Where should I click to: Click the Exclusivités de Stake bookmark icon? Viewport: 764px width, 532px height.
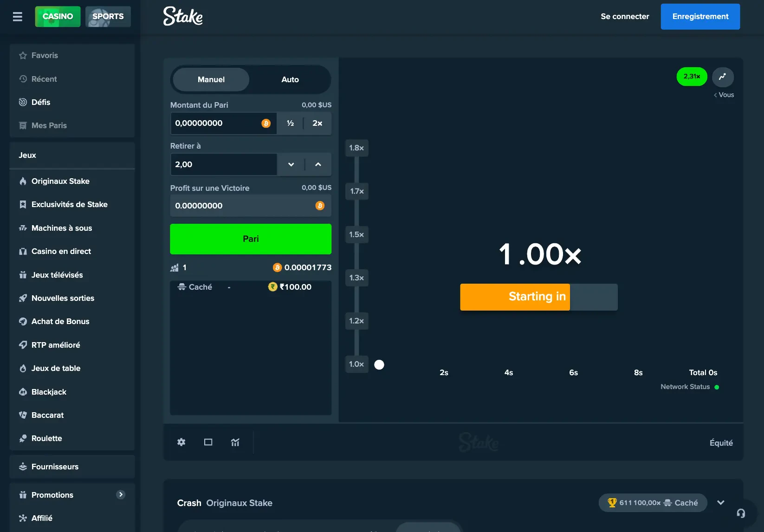point(23,204)
